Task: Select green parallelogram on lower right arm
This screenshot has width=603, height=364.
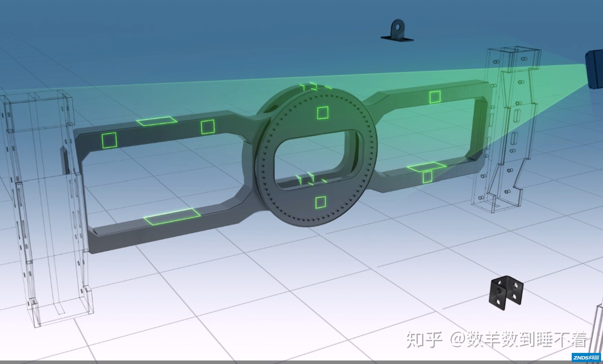Action: point(426,167)
